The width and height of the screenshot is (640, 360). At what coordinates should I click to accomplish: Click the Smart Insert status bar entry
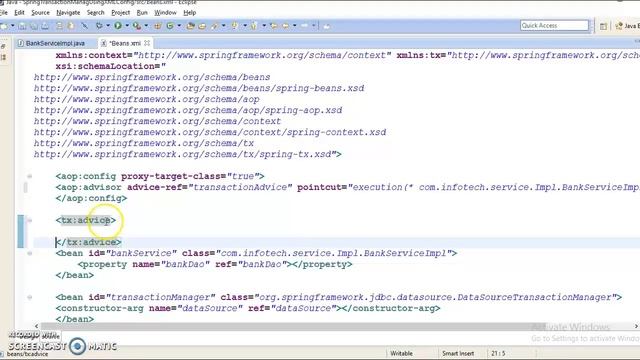pyautogui.click(x=458, y=353)
